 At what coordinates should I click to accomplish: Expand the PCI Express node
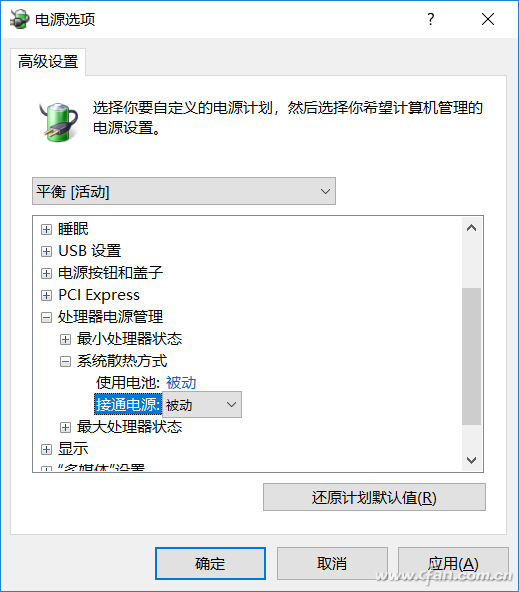point(46,295)
